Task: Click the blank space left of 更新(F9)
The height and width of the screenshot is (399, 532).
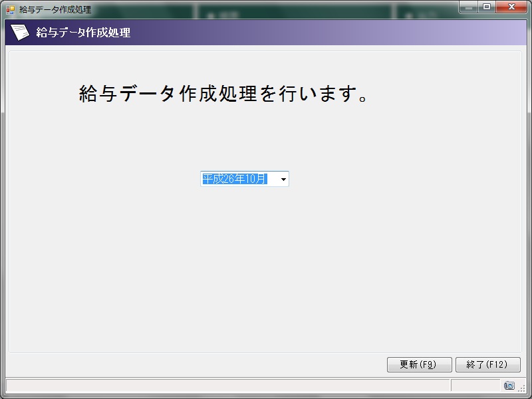Action: [199, 364]
